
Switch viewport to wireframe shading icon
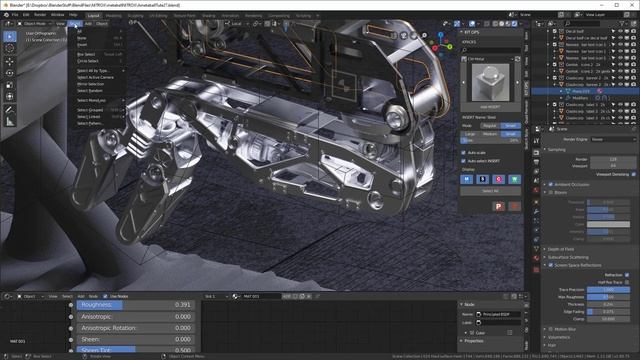(495, 24)
